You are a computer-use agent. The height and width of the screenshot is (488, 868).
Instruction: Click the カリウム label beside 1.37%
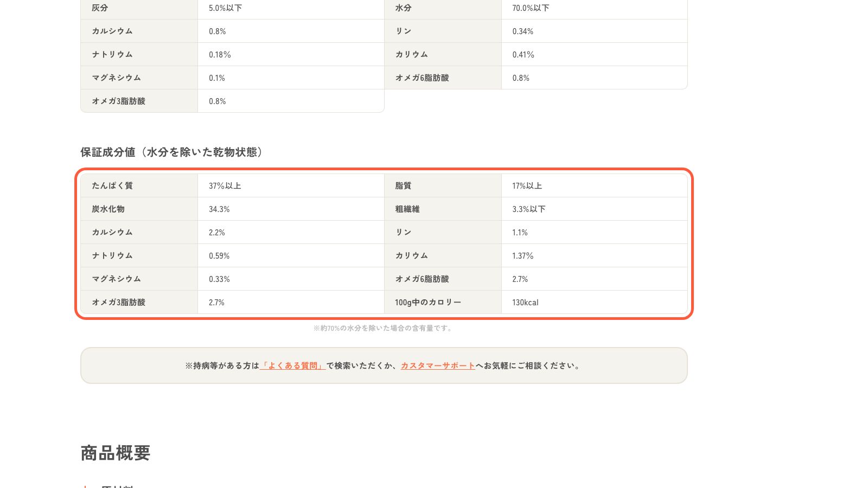(x=411, y=256)
